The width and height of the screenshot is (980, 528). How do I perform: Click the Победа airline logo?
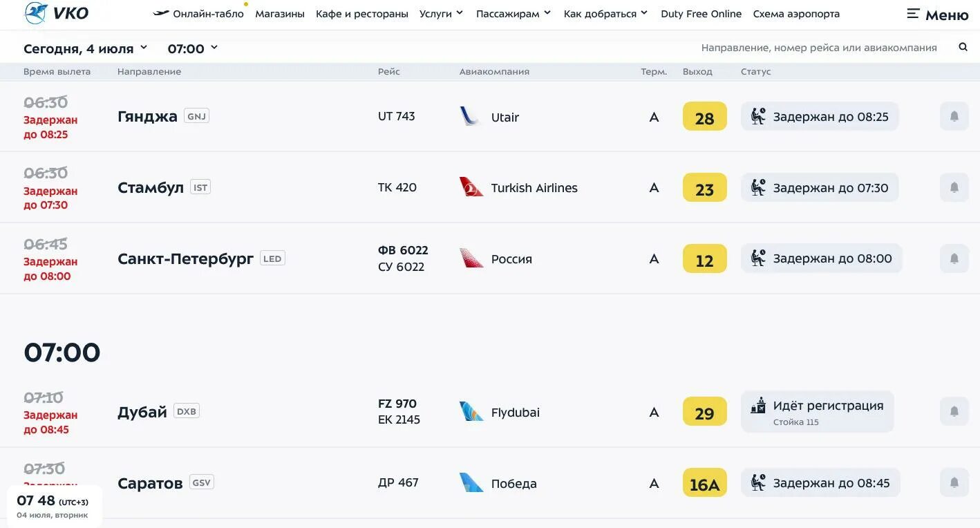tap(471, 482)
